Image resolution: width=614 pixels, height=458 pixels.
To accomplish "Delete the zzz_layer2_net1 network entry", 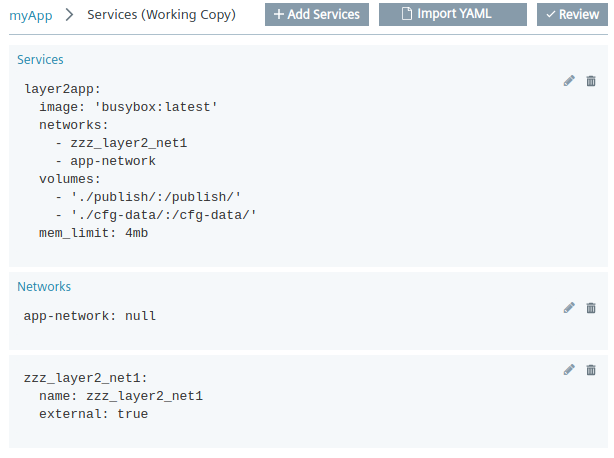I will 591,370.
